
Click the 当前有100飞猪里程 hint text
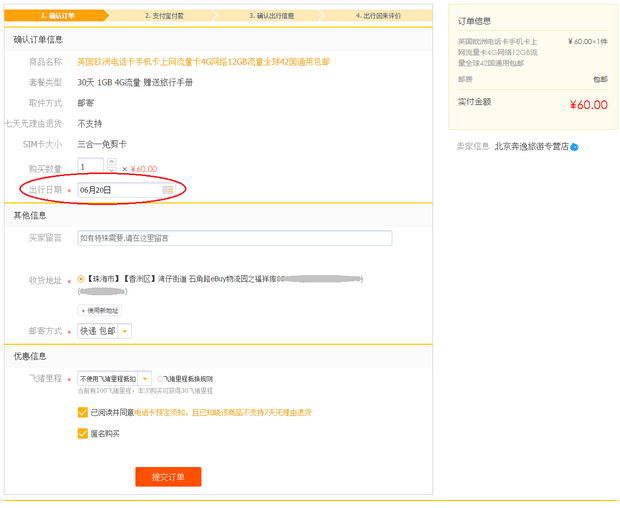[x=145, y=391]
